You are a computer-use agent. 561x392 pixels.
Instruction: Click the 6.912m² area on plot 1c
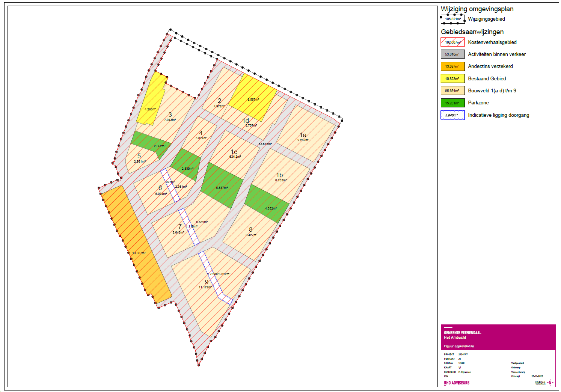coord(235,157)
